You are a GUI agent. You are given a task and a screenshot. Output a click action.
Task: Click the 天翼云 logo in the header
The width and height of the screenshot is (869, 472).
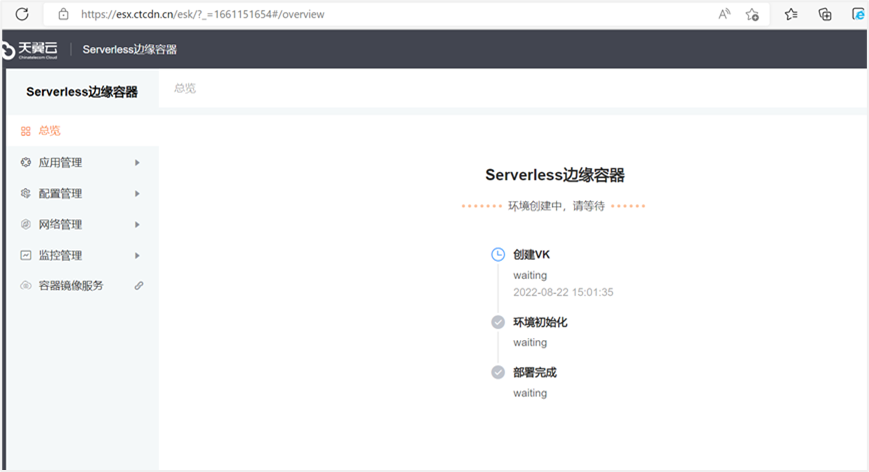click(30, 50)
